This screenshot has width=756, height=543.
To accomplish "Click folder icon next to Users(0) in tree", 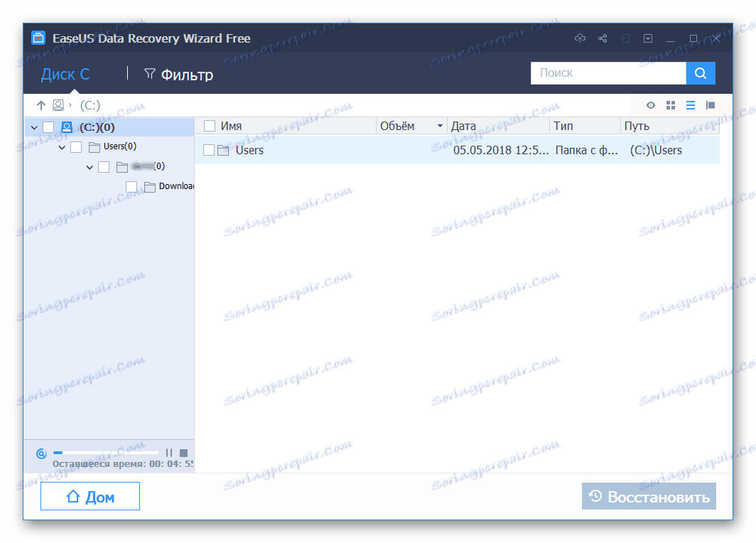I will 94,146.
